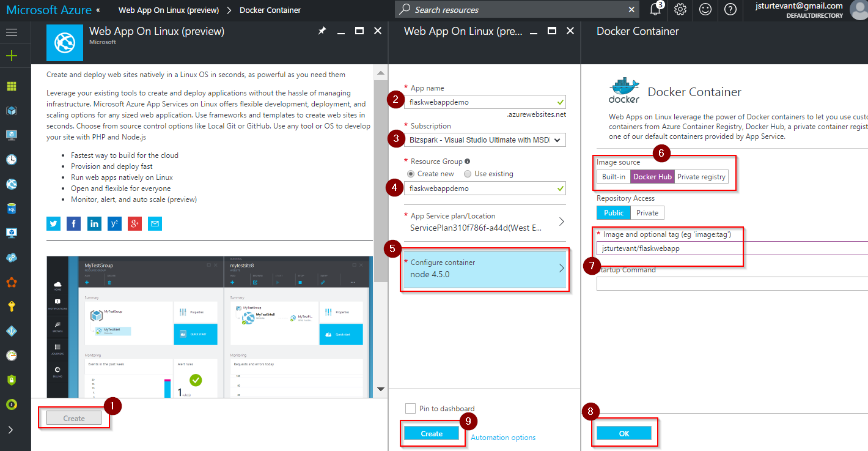Viewport: 868px width, 451px height.
Task: Clear the search box with the X
Action: pos(632,10)
